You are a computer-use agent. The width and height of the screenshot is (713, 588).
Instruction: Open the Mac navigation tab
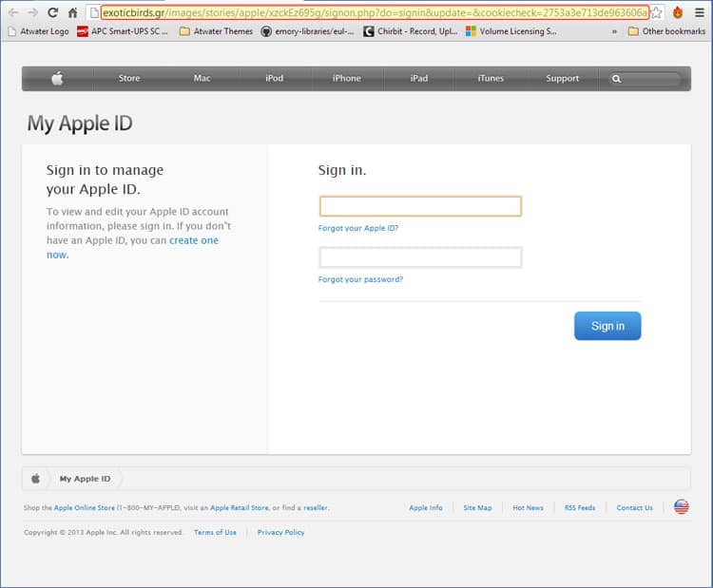pos(202,78)
